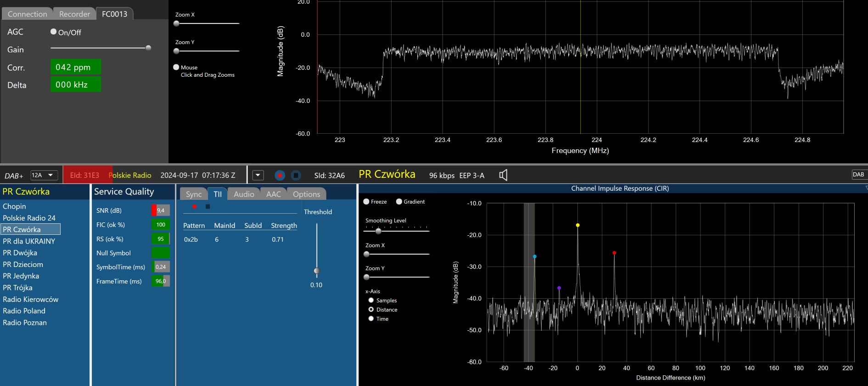Click the red peak marker in CIR plot
868x386 pixels.
[614, 253]
